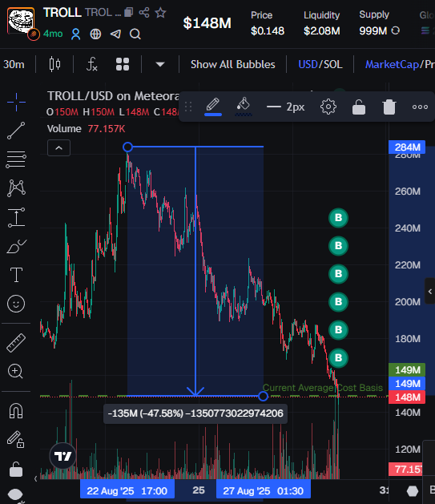The height and width of the screenshot is (504, 435).
Task: Click Show All Bubbles
Action: tap(233, 64)
